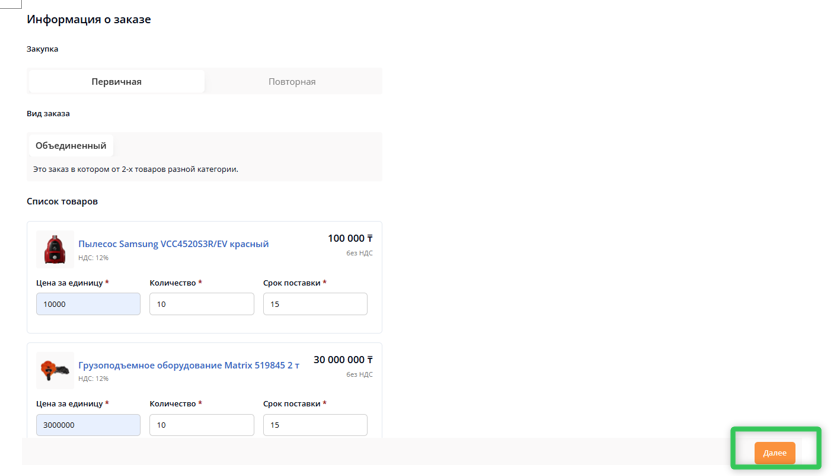Click the orange Matrix lifting equipment thumbnail
The image size is (840, 476).
point(55,370)
